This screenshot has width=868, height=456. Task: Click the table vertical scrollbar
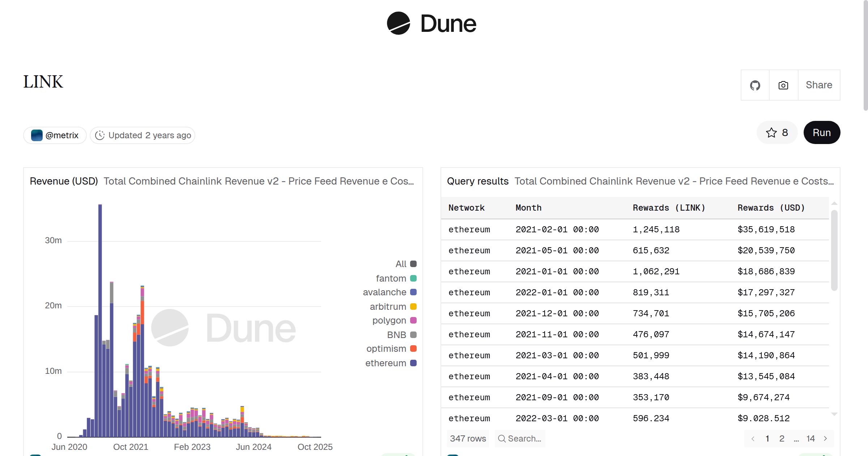pyautogui.click(x=834, y=250)
